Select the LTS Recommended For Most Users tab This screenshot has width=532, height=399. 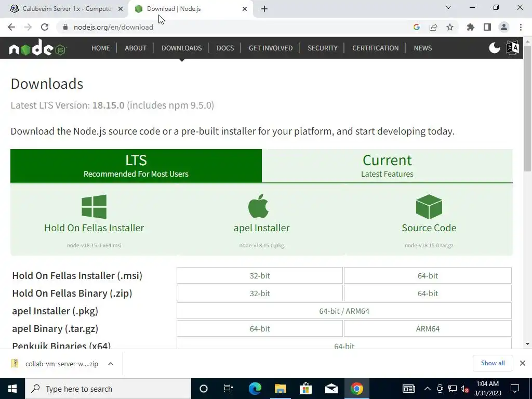(136, 166)
